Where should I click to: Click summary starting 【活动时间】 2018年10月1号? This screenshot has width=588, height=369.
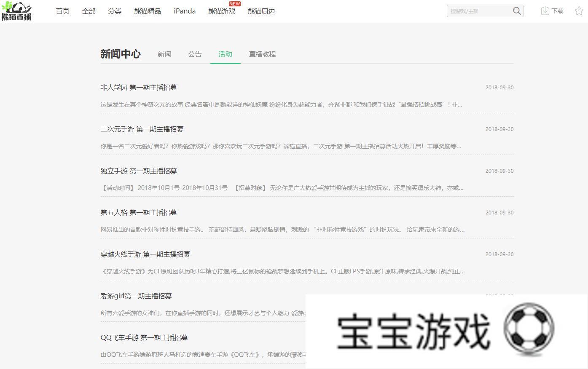[x=282, y=188]
